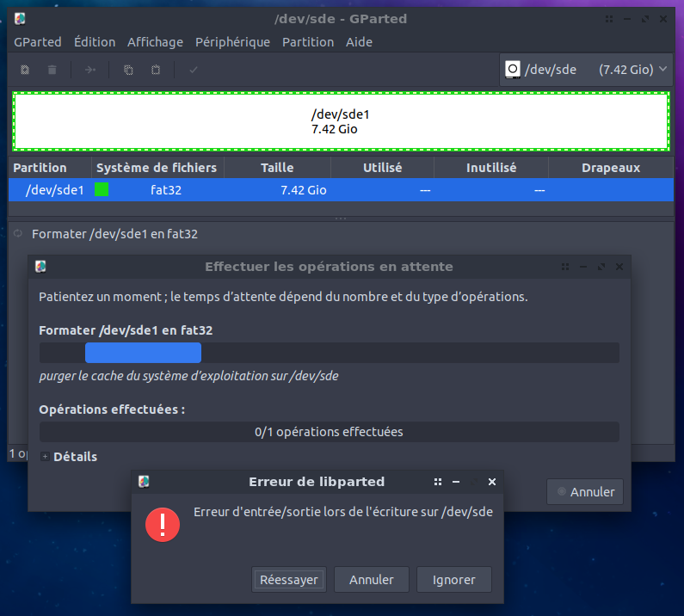Expand the Détails section
Image resolution: width=684 pixels, height=616 pixels.
pyautogui.click(x=45, y=457)
